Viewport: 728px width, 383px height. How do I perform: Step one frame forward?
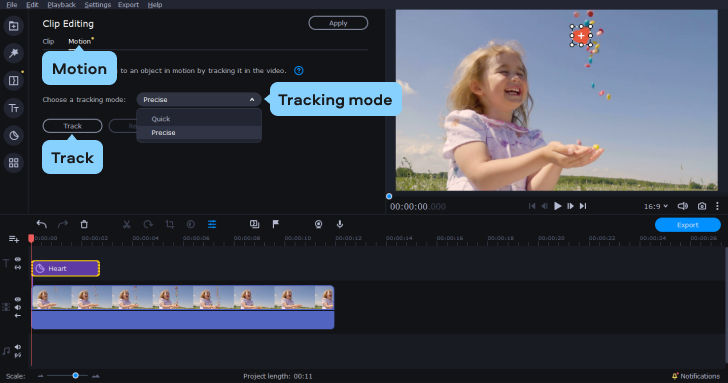570,206
